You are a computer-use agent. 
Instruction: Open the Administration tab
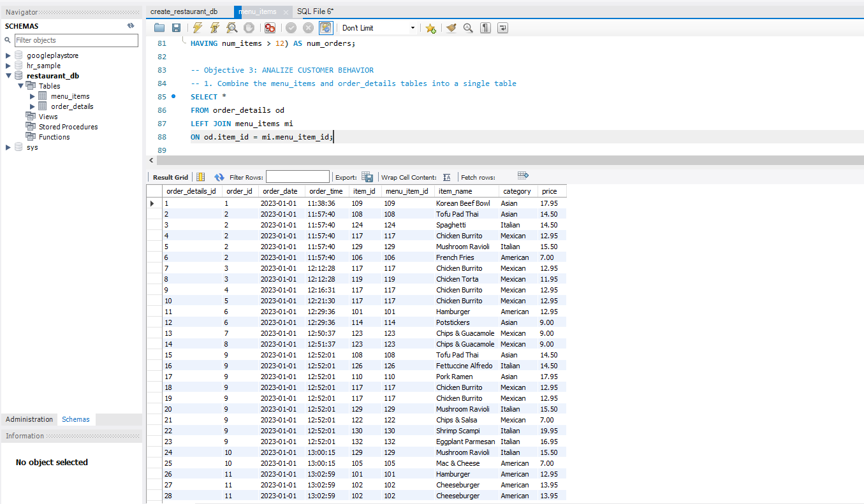[29, 419]
